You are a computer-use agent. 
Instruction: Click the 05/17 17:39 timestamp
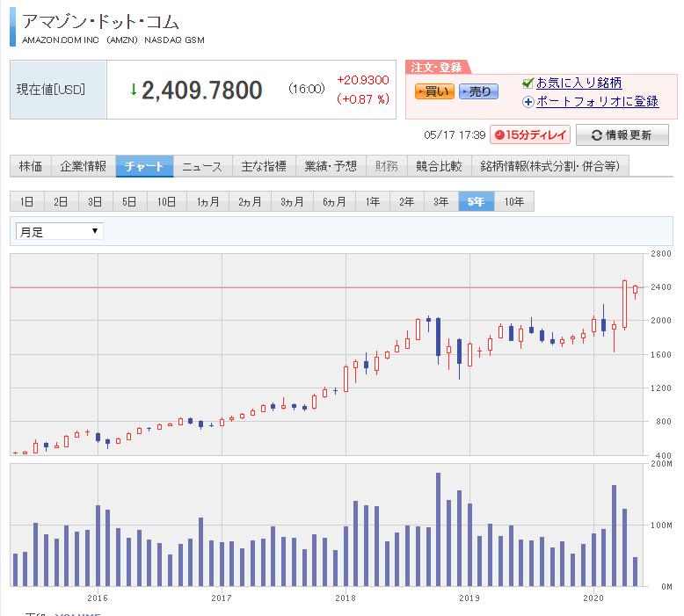pos(455,135)
